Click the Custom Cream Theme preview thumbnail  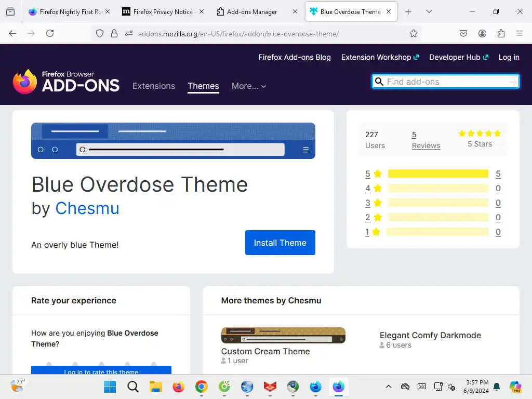(x=283, y=335)
